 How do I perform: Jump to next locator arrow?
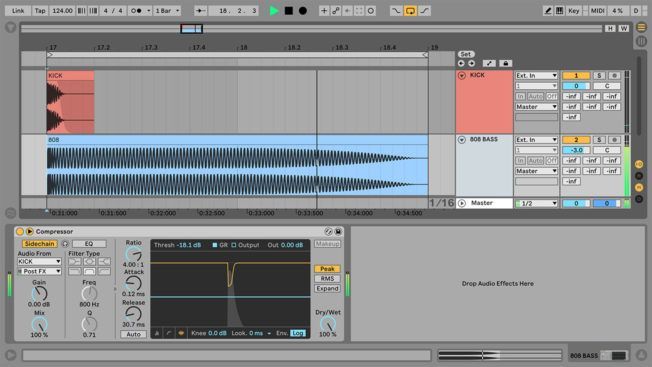(472, 63)
